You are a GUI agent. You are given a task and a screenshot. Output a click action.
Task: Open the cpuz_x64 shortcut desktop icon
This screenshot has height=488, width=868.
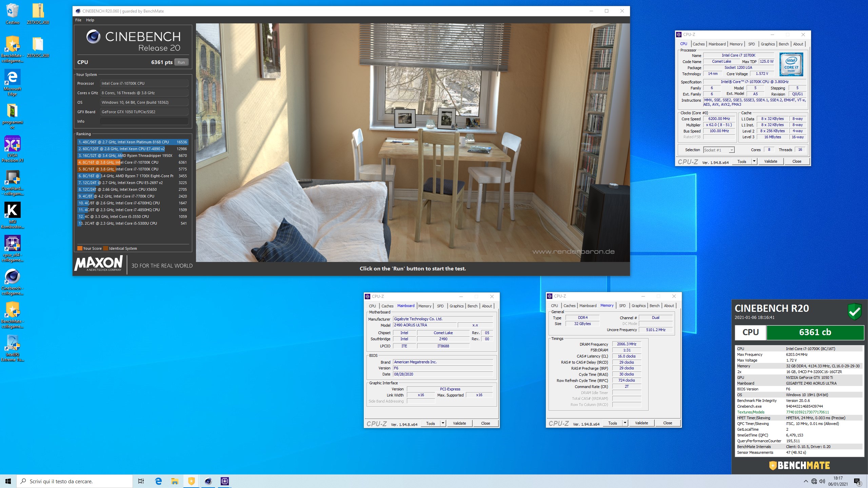tap(12, 248)
